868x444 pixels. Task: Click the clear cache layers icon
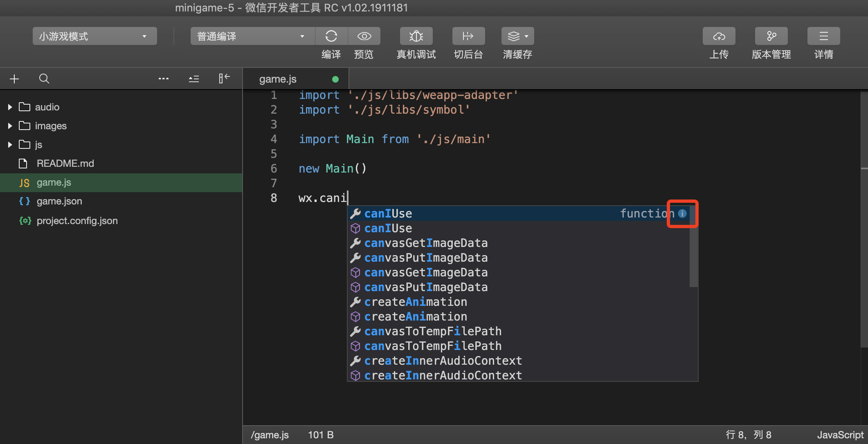[513, 36]
